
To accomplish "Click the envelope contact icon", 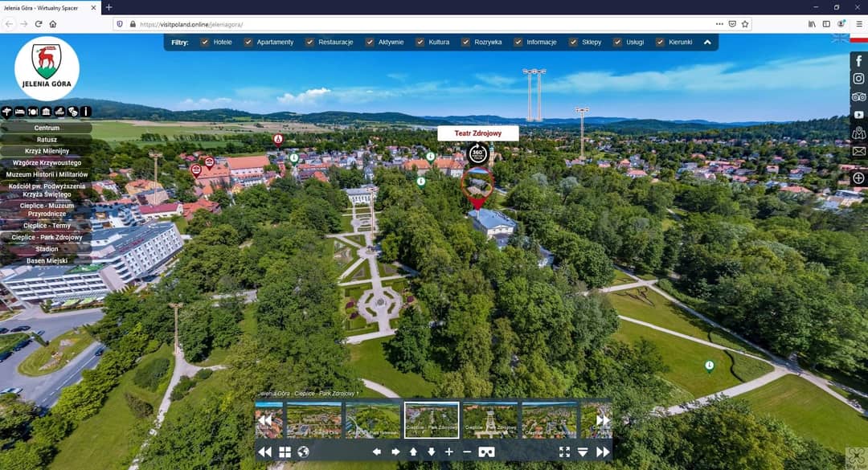I will point(858,151).
